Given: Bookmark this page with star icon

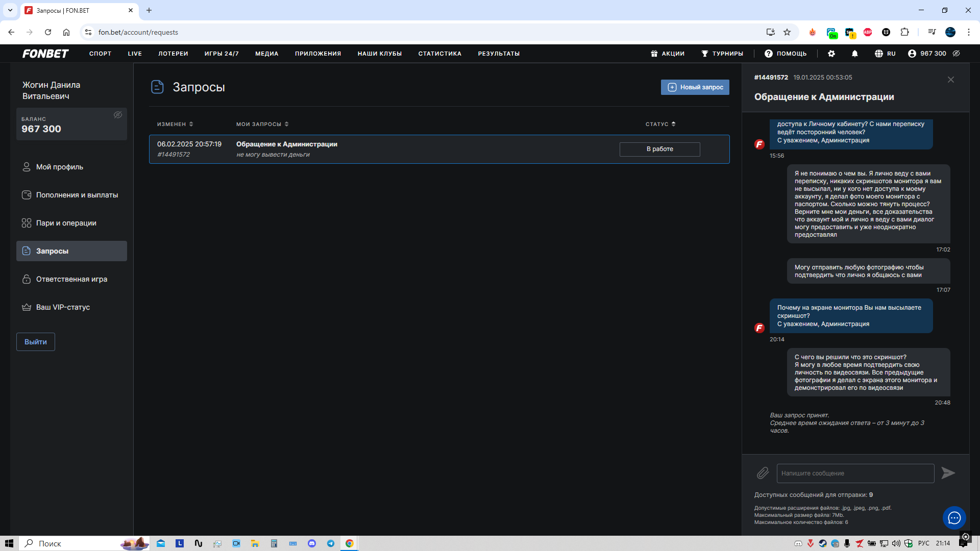Looking at the screenshot, I should (787, 32).
